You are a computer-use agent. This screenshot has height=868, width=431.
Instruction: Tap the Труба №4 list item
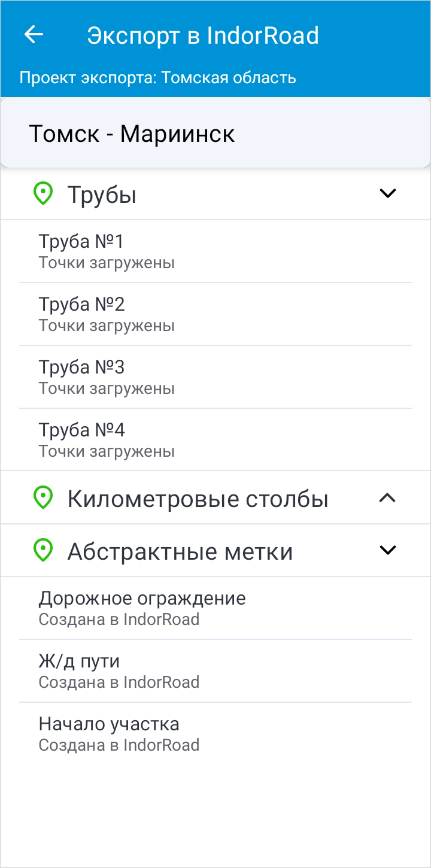click(215, 439)
